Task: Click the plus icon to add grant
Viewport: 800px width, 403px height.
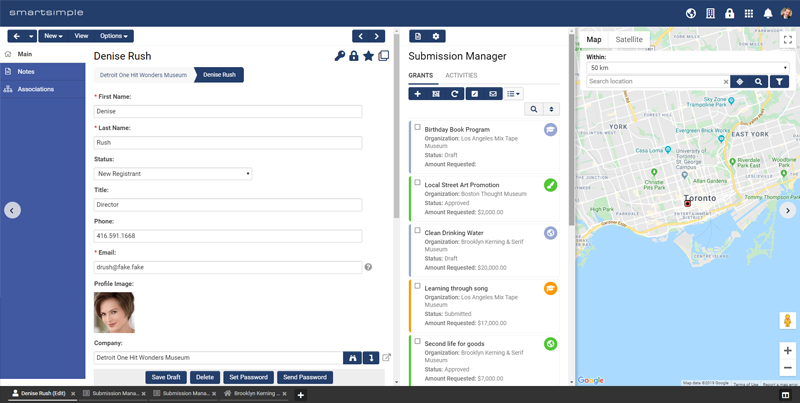Action: pyautogui.click(x=418, y=94)
